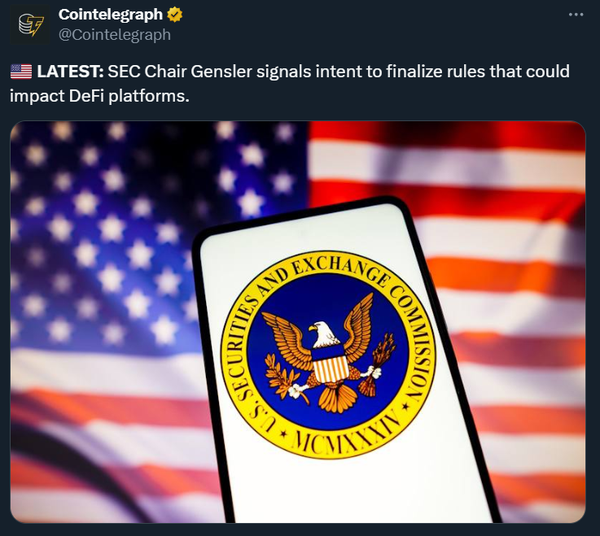Open the Cointelegraph profile avatar
Screen dimensions: 600x536
[30, 25]
